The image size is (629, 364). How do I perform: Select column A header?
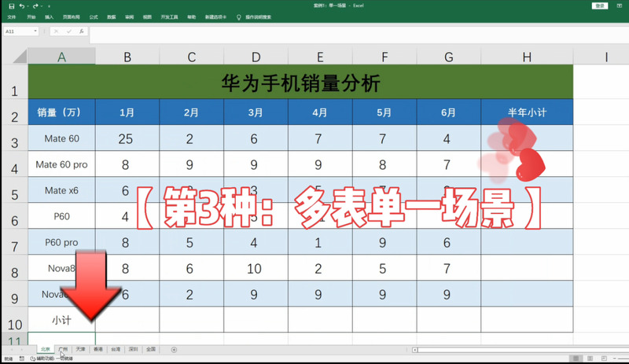click(x=61, y=57)
